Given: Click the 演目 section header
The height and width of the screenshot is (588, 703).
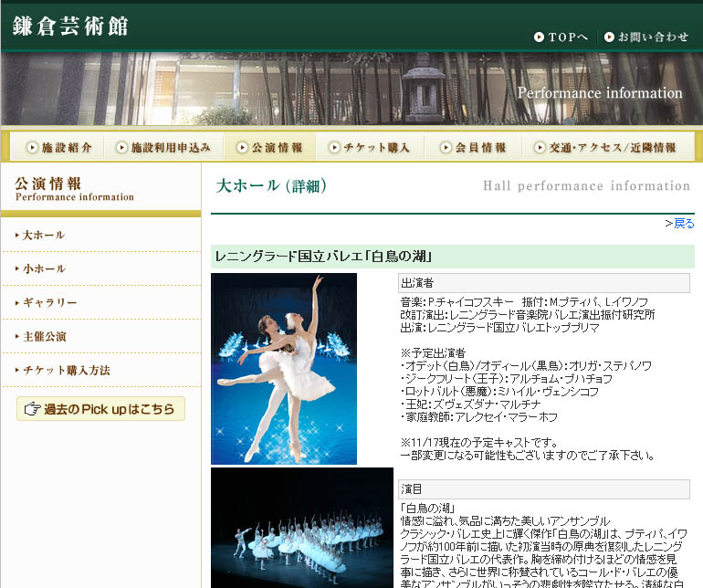Looking at the screenshot, I should [x=544, y=489].
